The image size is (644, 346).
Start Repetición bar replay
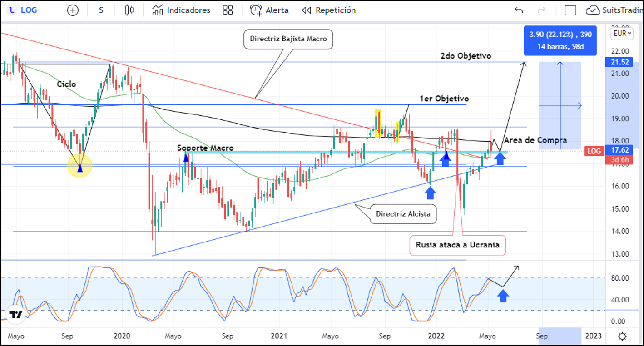coord(329,10)
